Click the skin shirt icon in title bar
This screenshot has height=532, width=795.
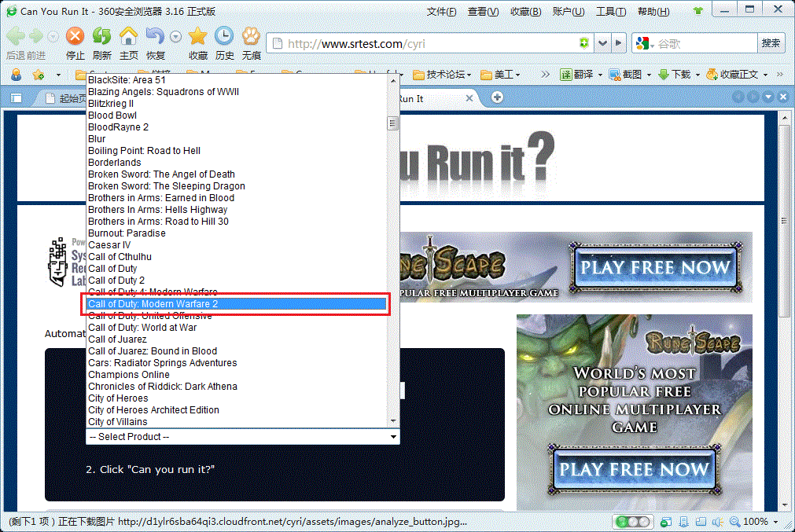tap(698, 11)
